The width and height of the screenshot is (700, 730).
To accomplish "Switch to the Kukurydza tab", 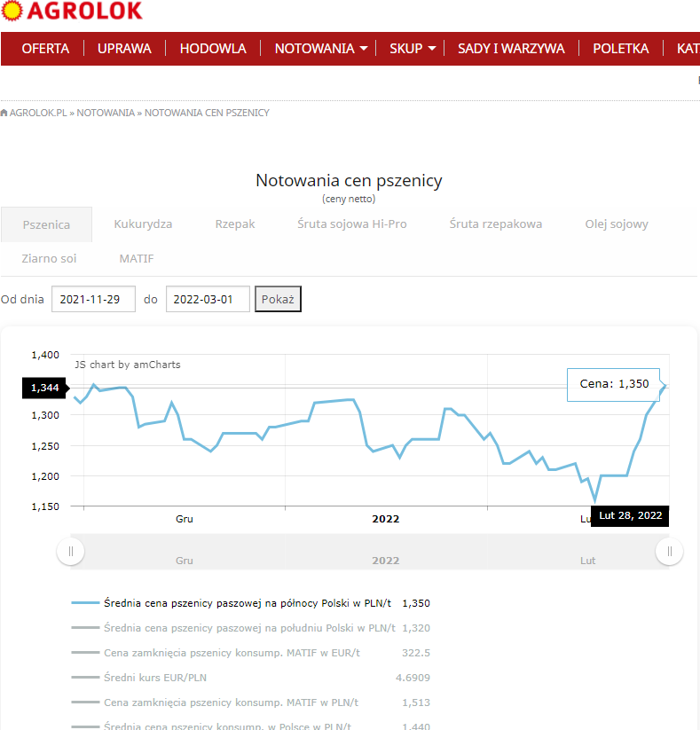I will 143,224.
